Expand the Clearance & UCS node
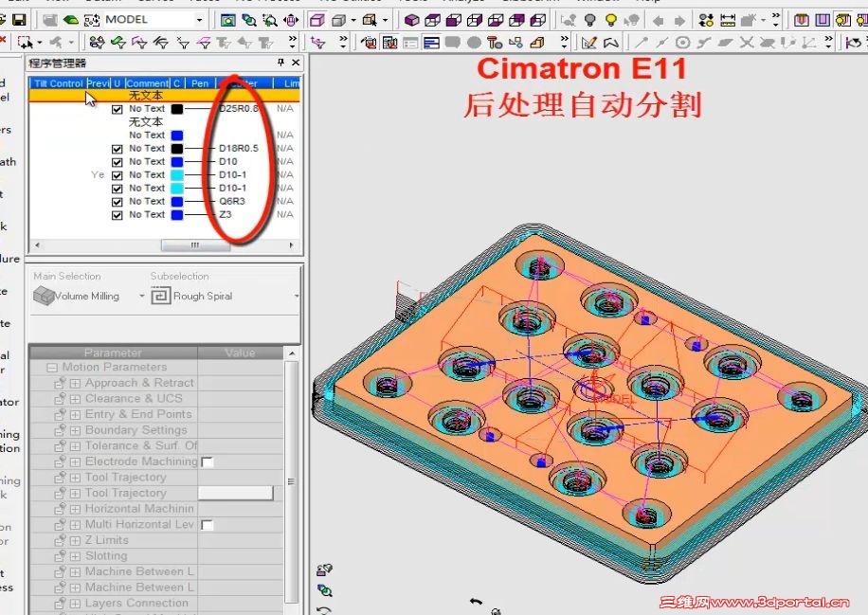868x615 pixels. pyautogui.click(x=75, y=399)
